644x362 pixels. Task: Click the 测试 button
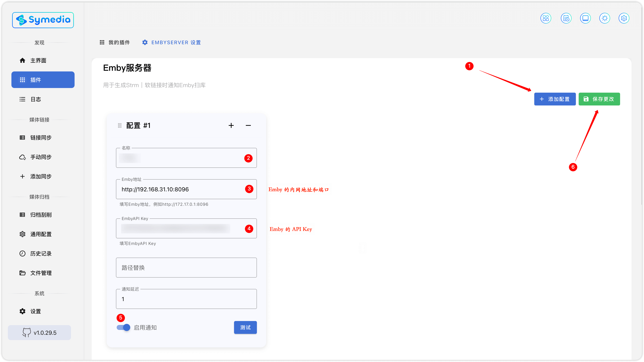[245, 328]
